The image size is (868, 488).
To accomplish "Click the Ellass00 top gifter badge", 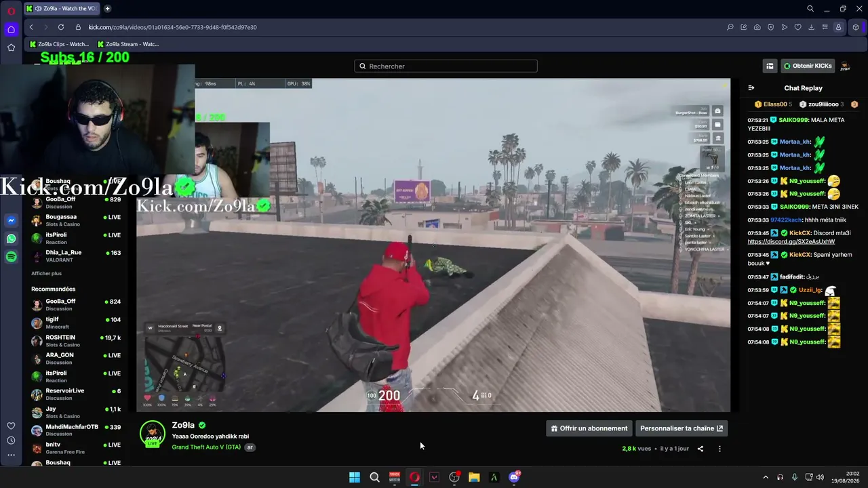I will pos(773,104).
